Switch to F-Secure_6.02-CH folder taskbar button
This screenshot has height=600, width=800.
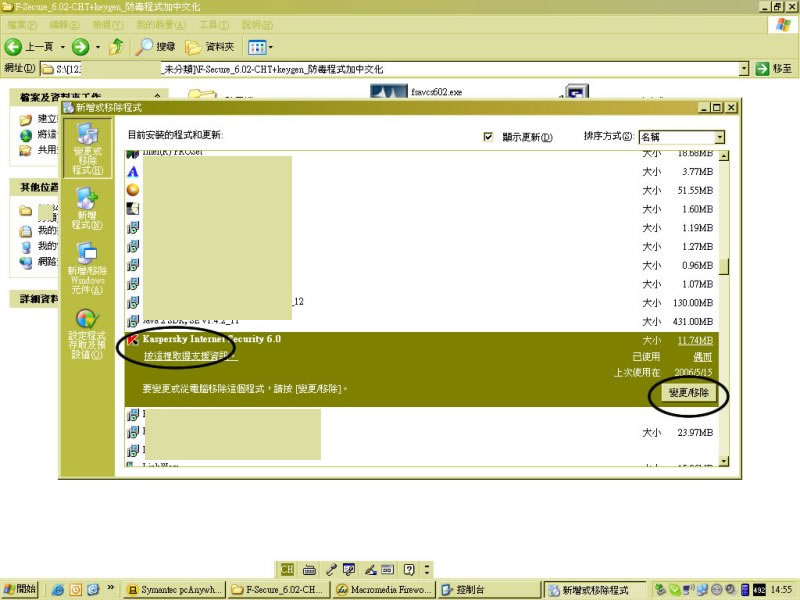[280, 590]
